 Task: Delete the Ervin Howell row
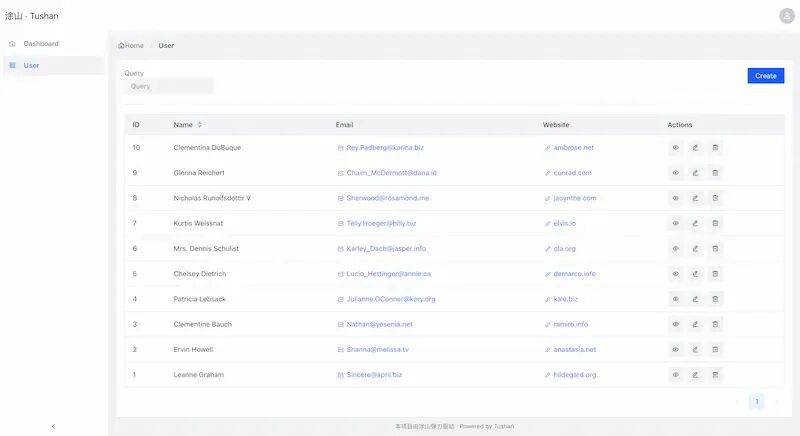click(715, 350)
